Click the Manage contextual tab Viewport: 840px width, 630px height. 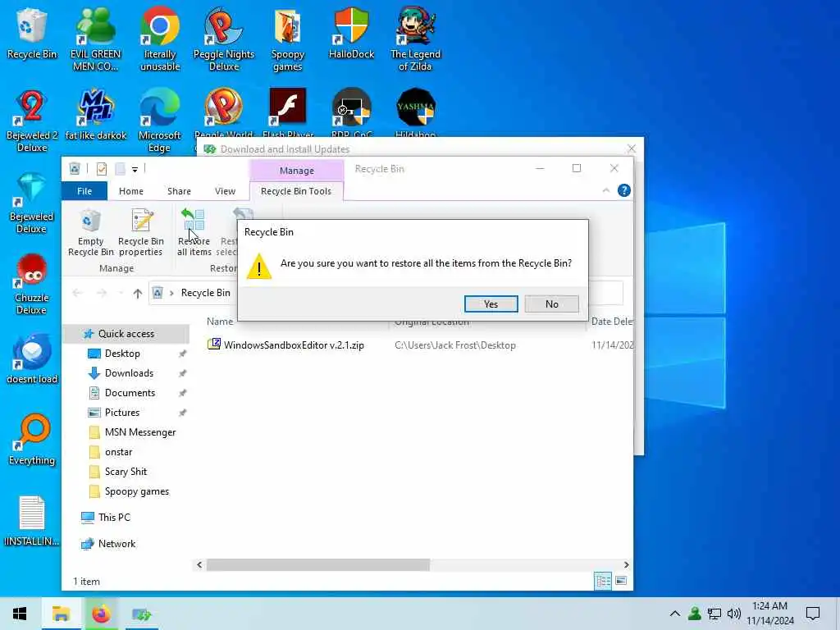[296, 171]
